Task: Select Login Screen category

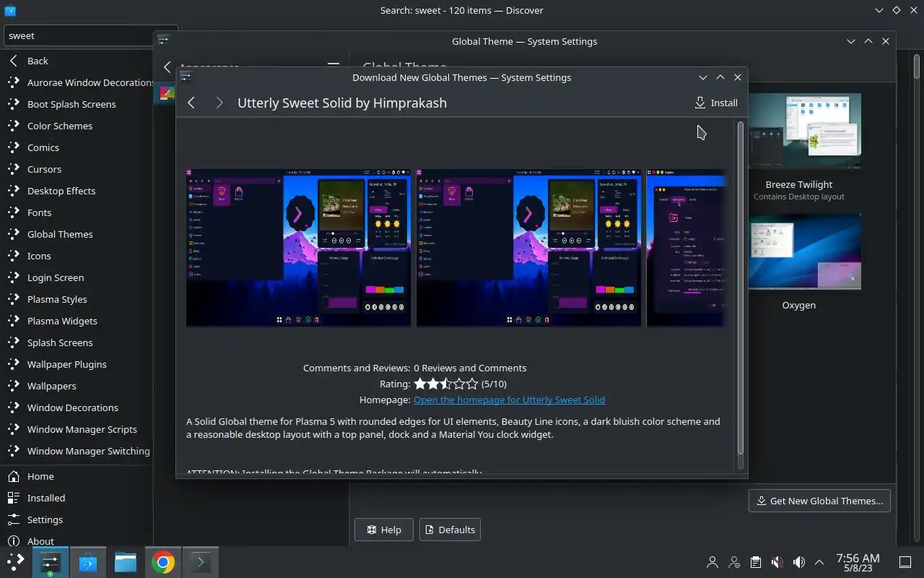Action: [77, 277]
